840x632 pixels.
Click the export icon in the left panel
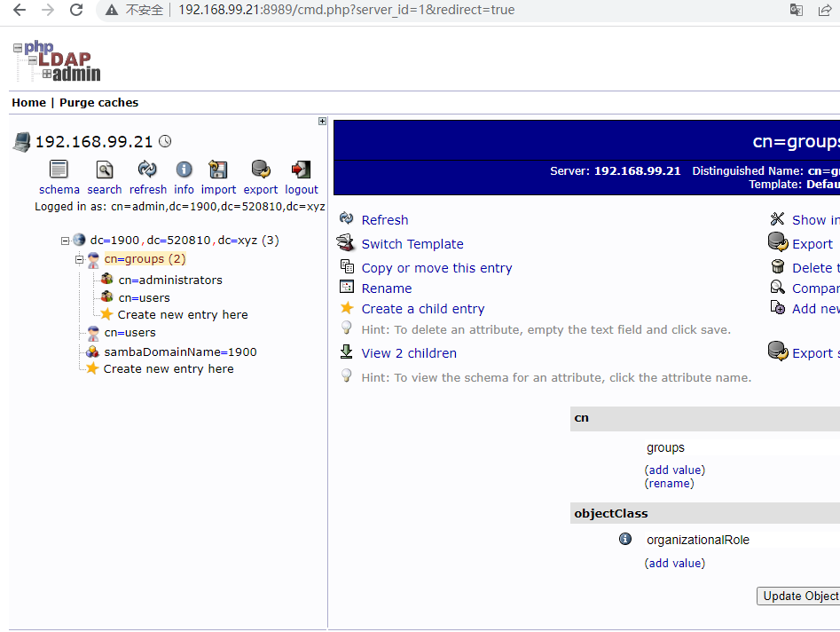pos(261,170)
